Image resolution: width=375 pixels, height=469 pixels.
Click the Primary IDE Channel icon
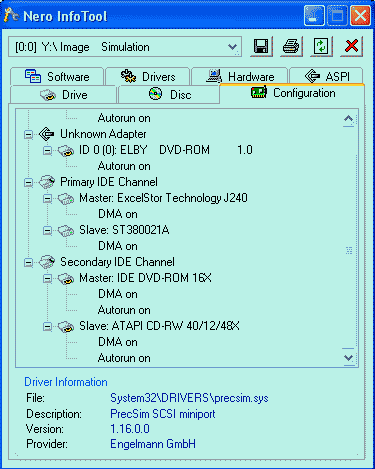tap(47, 182)
